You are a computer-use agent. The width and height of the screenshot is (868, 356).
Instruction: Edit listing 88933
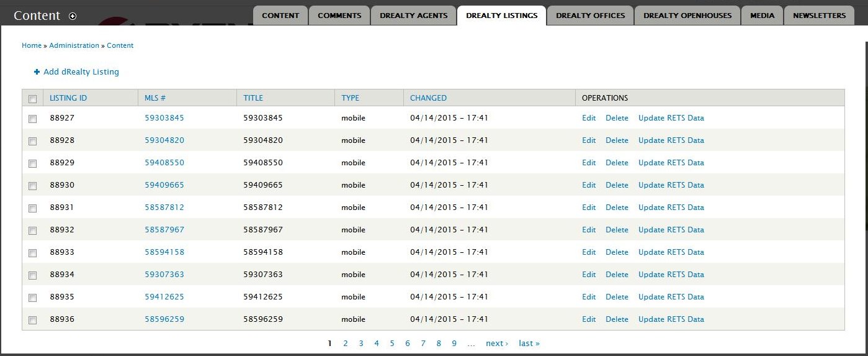[x=589, y=252]
